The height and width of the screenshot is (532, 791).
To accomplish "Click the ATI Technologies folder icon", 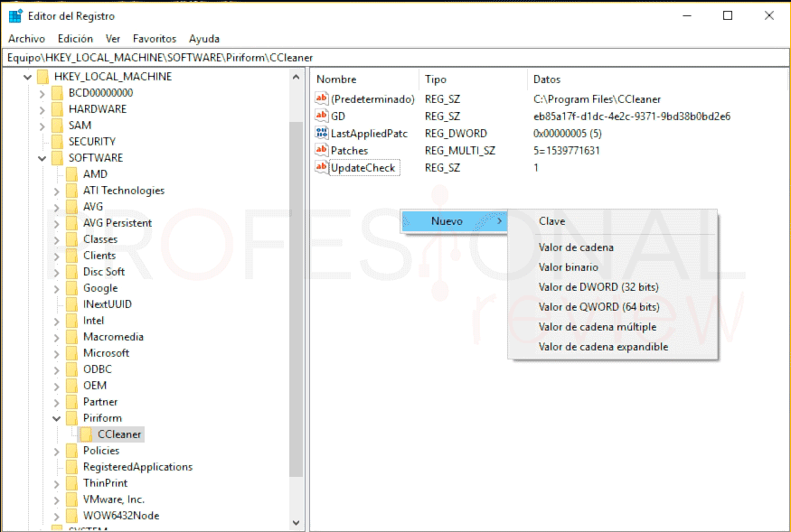I will click(x=72, y=191).
